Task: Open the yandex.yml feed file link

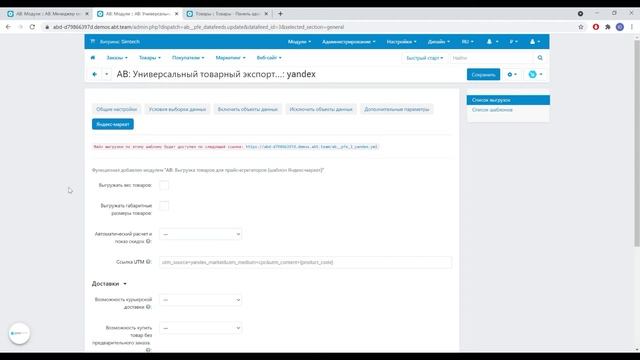Action: 312,147
